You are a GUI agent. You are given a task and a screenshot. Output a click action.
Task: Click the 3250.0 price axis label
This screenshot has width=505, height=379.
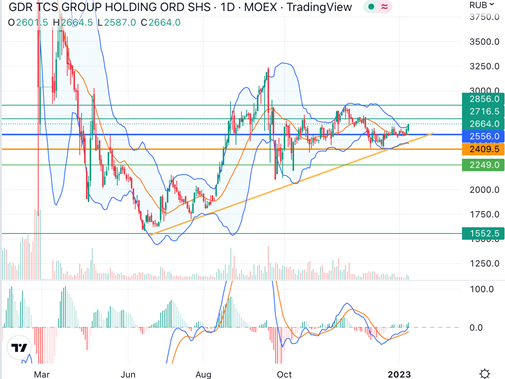coord(484,67)
